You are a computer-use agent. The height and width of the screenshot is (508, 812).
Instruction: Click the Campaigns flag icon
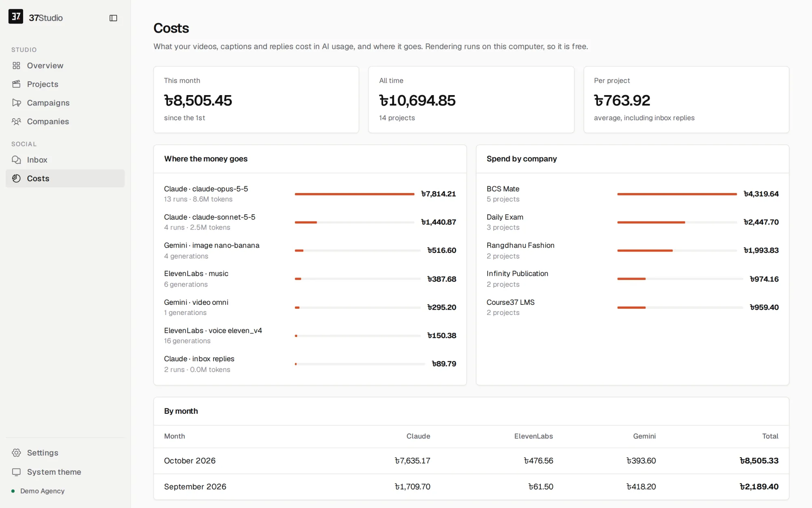point(16,103)
